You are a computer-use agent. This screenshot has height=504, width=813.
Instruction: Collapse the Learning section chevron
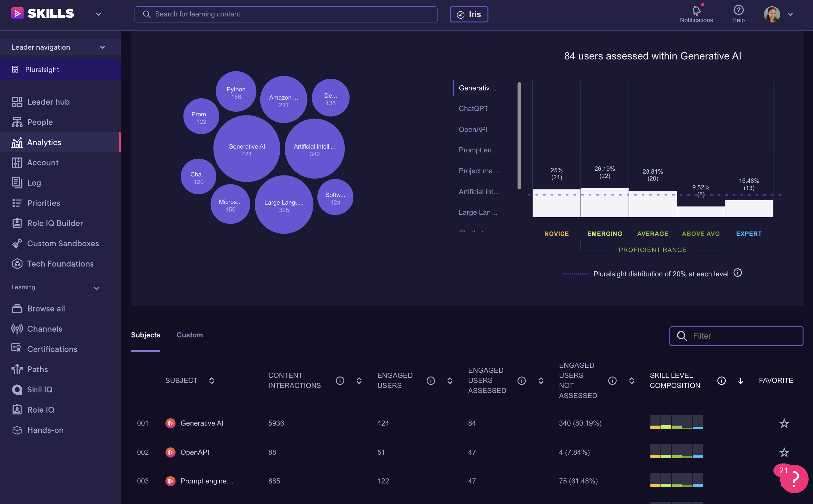pos(96,288)
